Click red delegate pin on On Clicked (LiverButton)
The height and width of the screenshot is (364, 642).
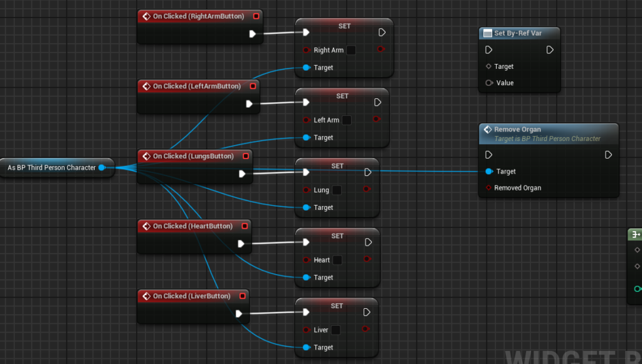[x=243, y=296]
